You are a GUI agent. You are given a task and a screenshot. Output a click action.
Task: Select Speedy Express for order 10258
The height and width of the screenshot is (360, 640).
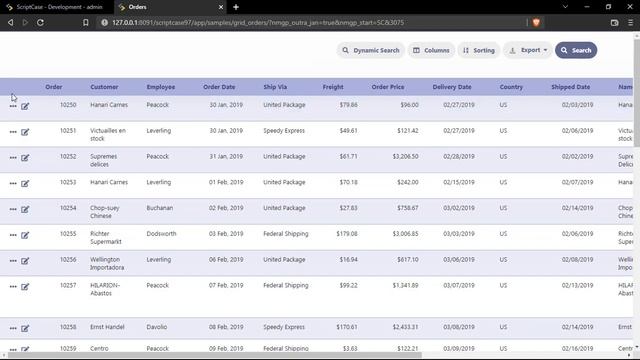tap(284, 327)
